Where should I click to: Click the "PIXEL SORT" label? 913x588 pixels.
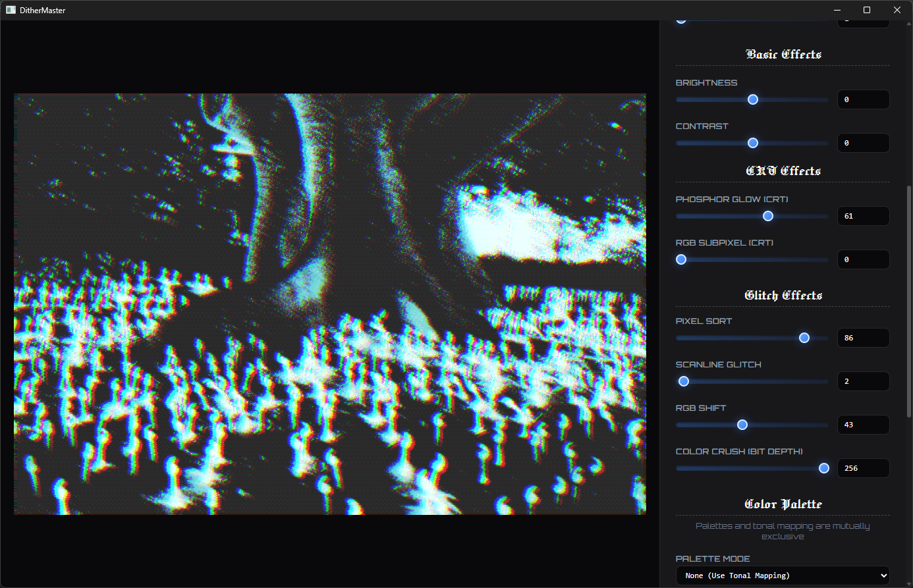[704, 321]
